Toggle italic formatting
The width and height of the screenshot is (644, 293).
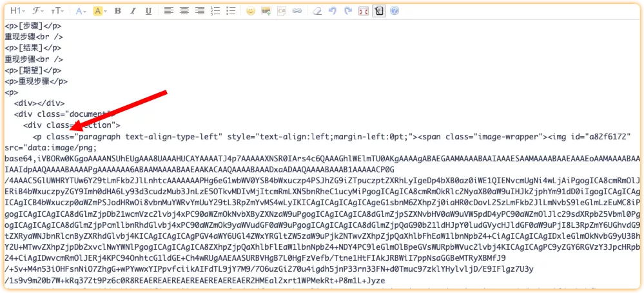(x=133, y=11)
